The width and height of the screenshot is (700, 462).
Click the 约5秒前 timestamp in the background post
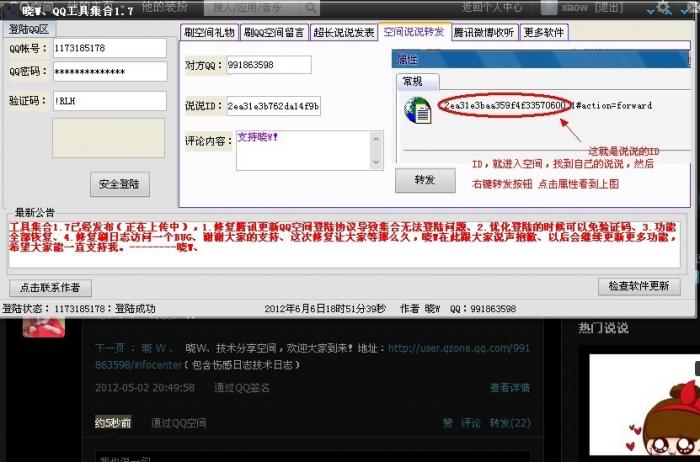coord(113,423)
